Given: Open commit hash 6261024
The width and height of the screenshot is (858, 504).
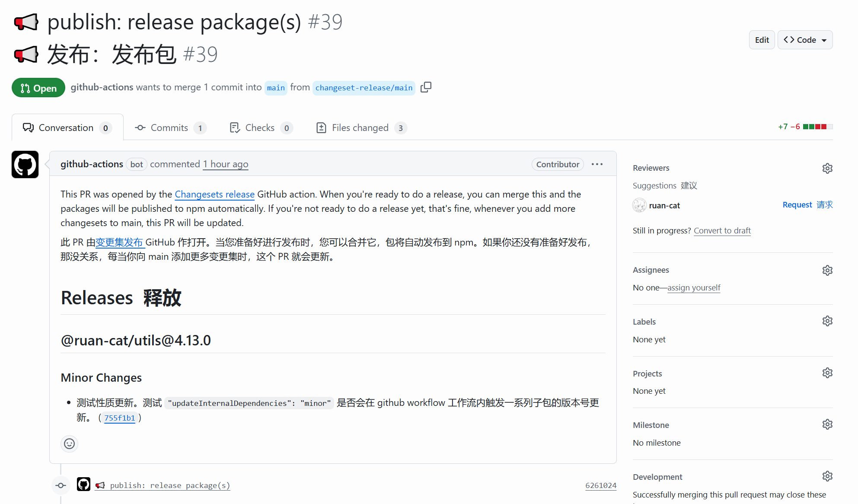Looking at the screenshot, I should click(x=600, y=485).
